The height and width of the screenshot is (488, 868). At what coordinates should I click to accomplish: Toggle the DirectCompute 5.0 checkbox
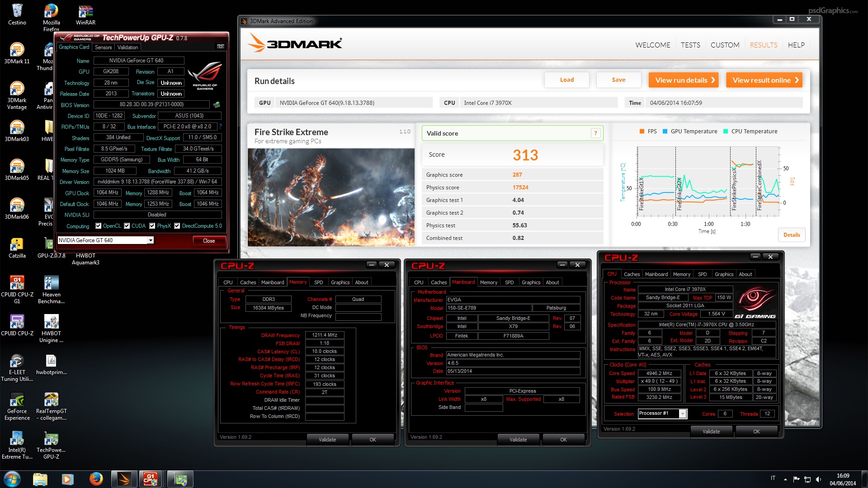(177, 226)
